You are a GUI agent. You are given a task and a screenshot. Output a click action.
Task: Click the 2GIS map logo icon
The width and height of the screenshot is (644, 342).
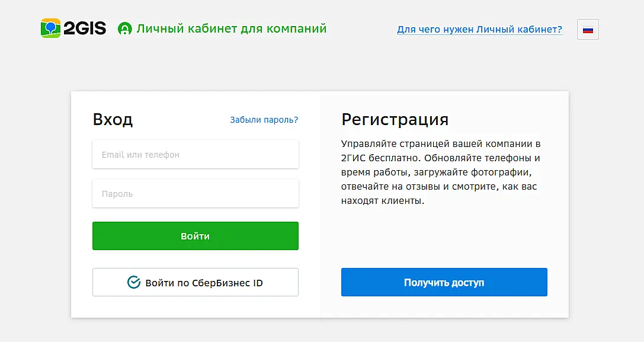coord(50,28)
